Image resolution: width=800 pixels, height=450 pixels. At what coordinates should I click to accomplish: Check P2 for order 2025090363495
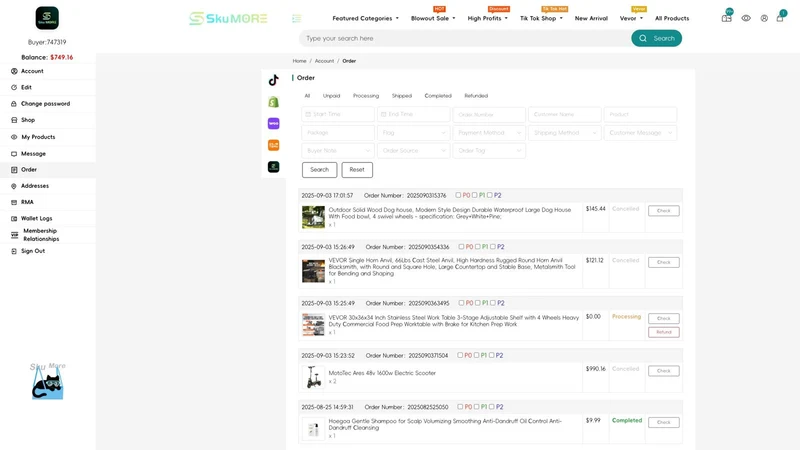click(493, 303)
